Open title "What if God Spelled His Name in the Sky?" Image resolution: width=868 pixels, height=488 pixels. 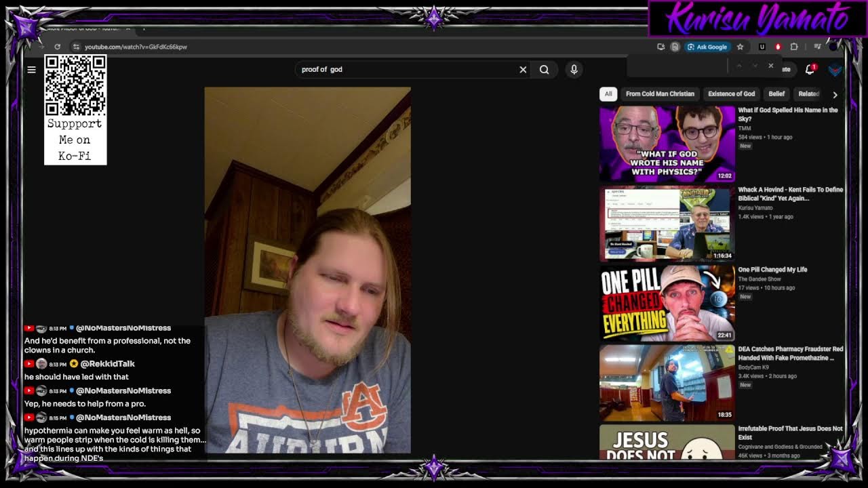point(788,114)
